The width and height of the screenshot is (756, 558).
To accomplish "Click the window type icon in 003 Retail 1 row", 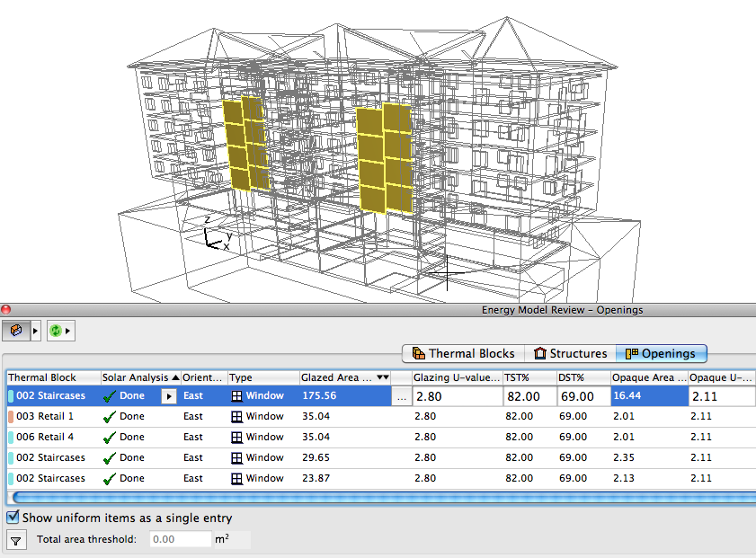I will click(x=236, y=416).
